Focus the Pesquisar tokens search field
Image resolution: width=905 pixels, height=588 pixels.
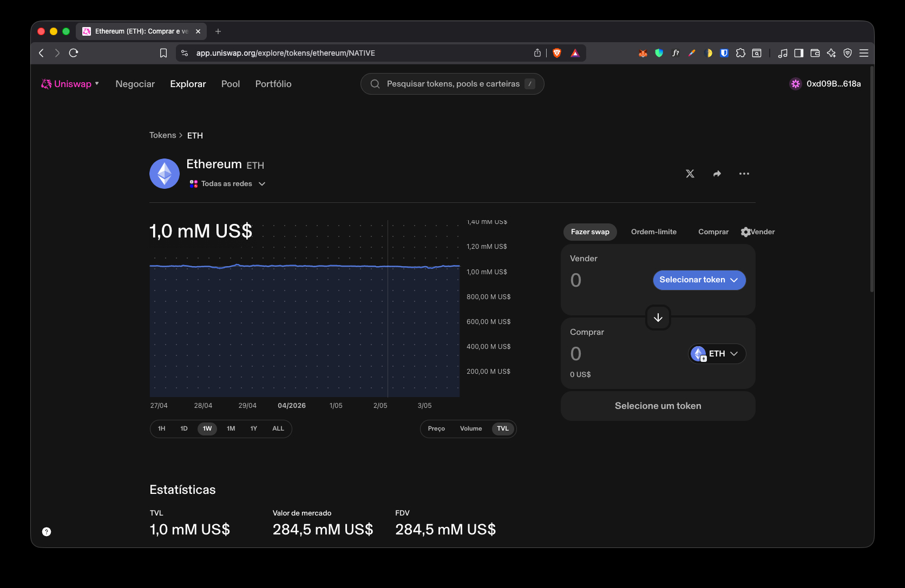(452, 84)
